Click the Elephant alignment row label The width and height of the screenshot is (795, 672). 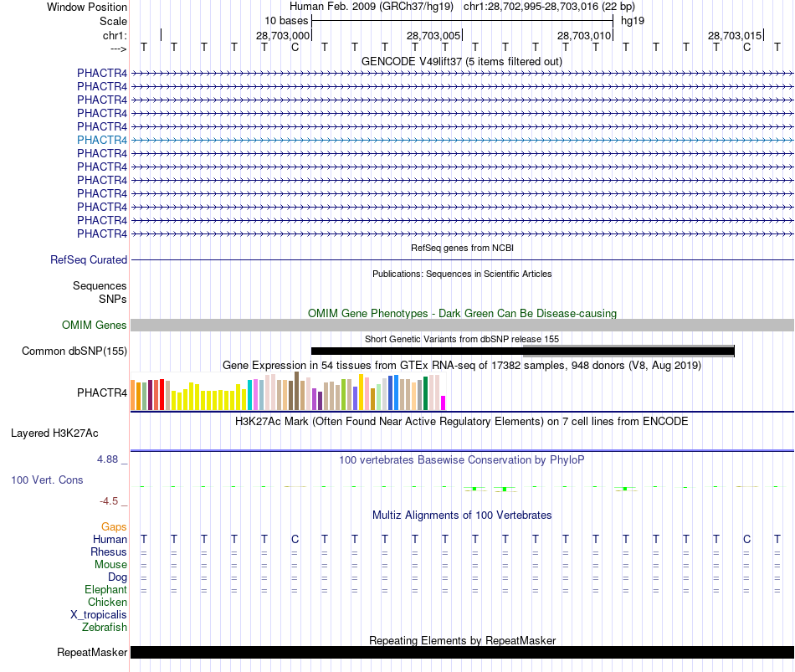pos(105,589)
